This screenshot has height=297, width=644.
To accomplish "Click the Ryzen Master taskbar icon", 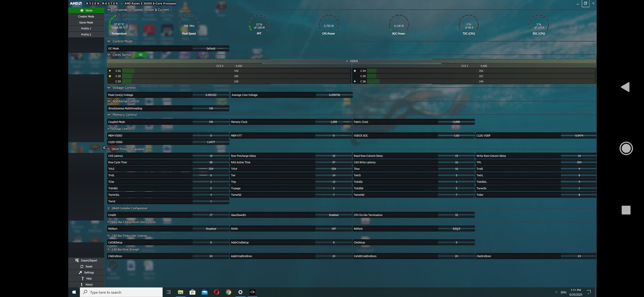I will click(252, 292).
